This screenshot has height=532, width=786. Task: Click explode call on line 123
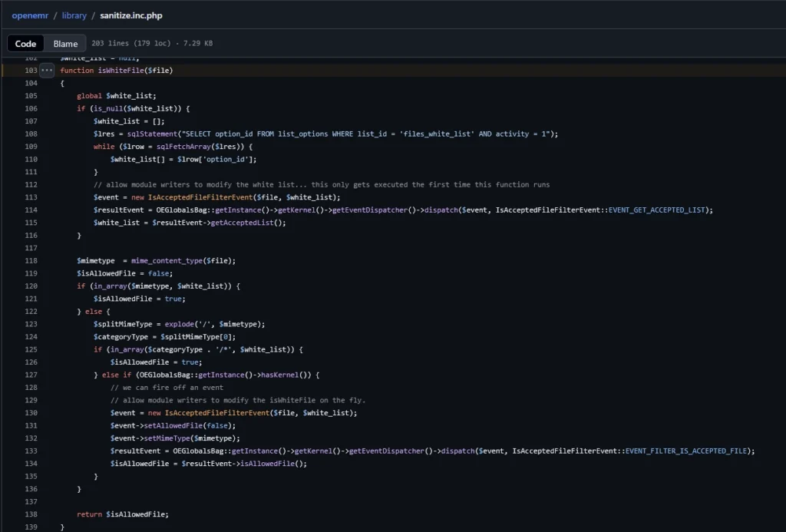180,324
